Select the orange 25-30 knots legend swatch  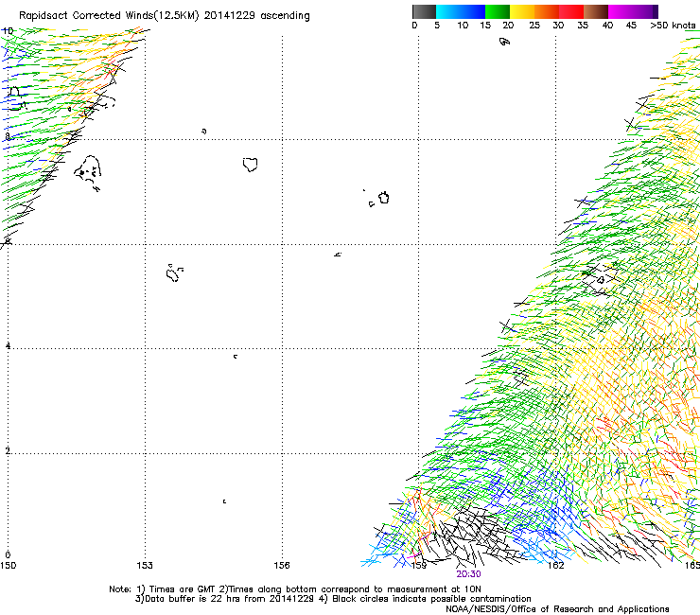pos(547,11)
